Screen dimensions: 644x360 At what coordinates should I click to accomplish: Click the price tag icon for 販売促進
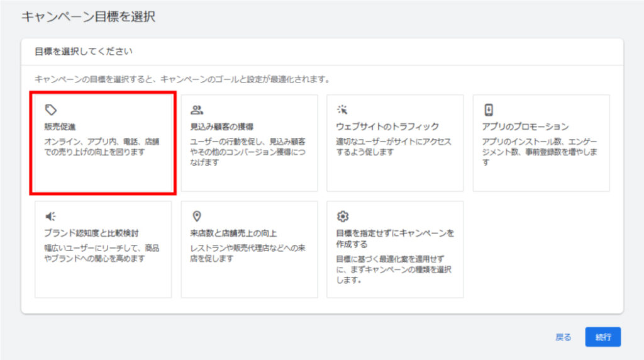tap(51, 110)
